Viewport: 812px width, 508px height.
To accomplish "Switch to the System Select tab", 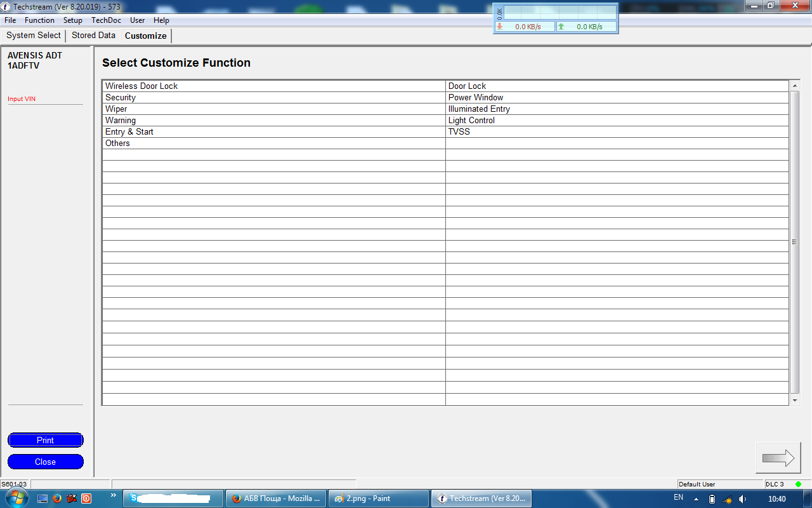I will [34, 36].
